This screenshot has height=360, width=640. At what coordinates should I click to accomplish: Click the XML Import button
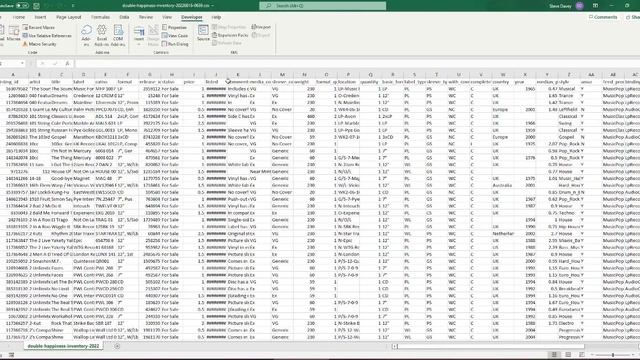pyautogui.click(x=261, y=27)
